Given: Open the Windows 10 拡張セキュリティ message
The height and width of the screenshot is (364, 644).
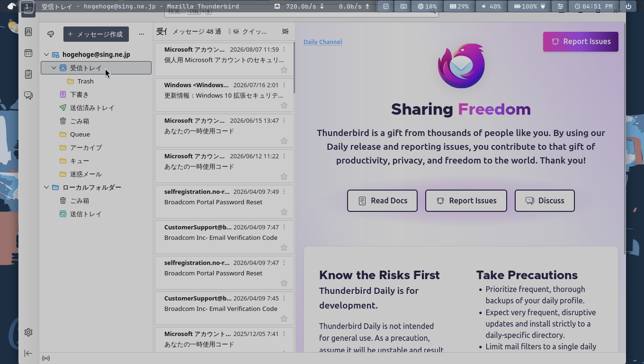Looking at the screenshot, I should pyautogui.click(x=224, y=95).
